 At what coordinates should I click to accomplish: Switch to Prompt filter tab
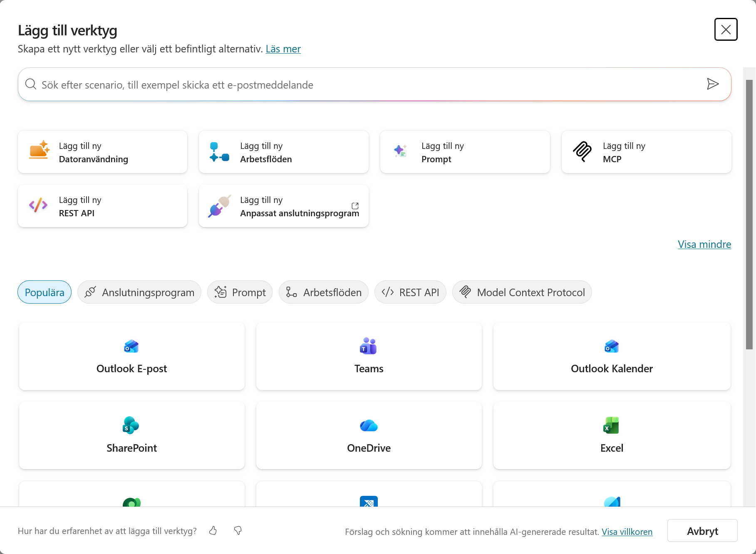[x=240, y=292]
